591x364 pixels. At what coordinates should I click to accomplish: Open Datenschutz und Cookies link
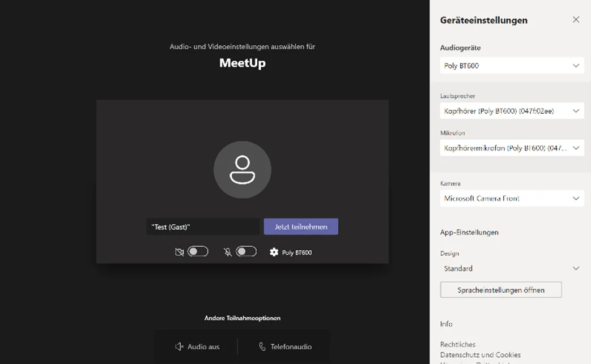pyautogui.click(x=480, y=355)
